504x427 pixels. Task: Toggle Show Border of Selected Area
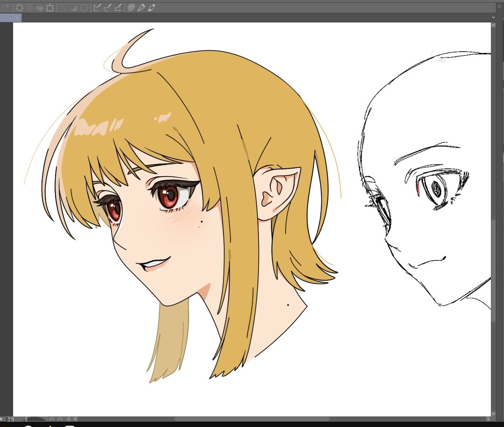coord(84,7)
